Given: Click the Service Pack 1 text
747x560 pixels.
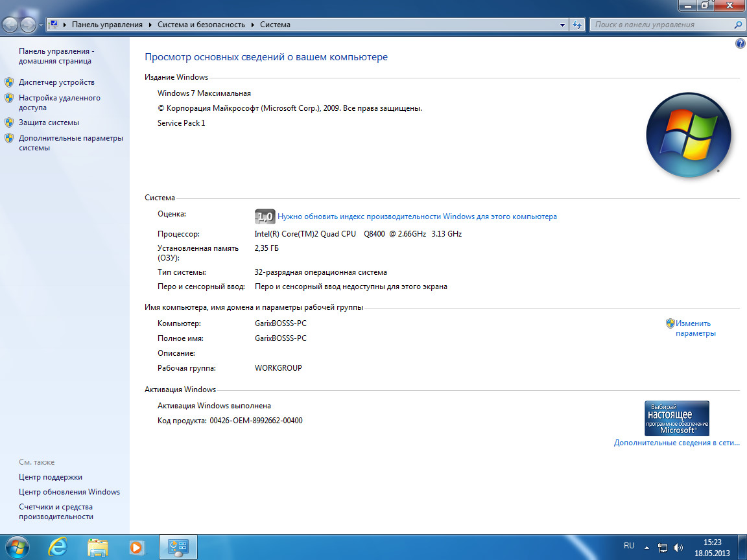Looking at the screenshot, I should click(x=181, y=123).
